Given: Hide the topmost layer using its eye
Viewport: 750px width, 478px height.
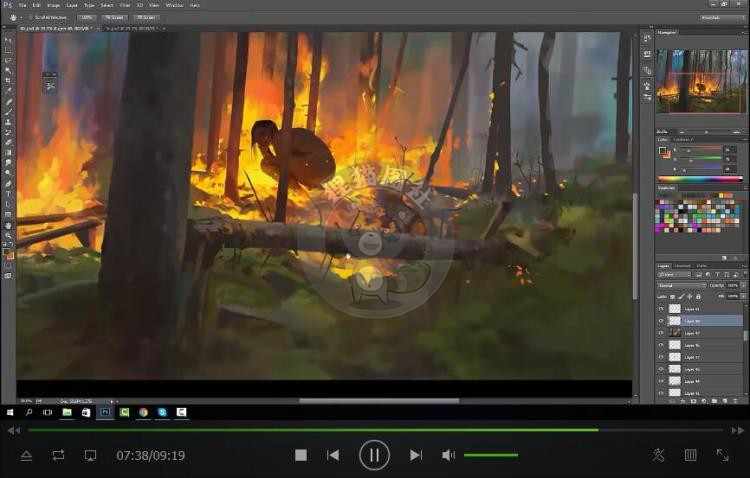Looking at the screenshot, I should click(x=661, y=309).
